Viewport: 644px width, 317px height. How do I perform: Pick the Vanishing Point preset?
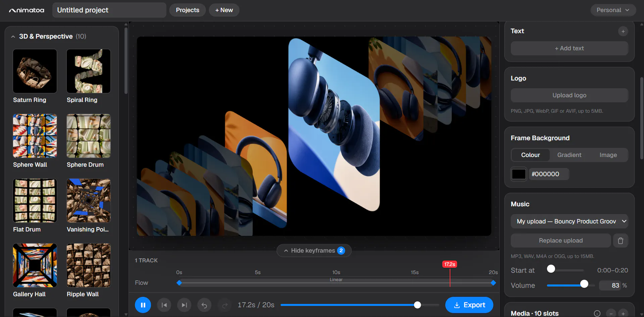89,201
